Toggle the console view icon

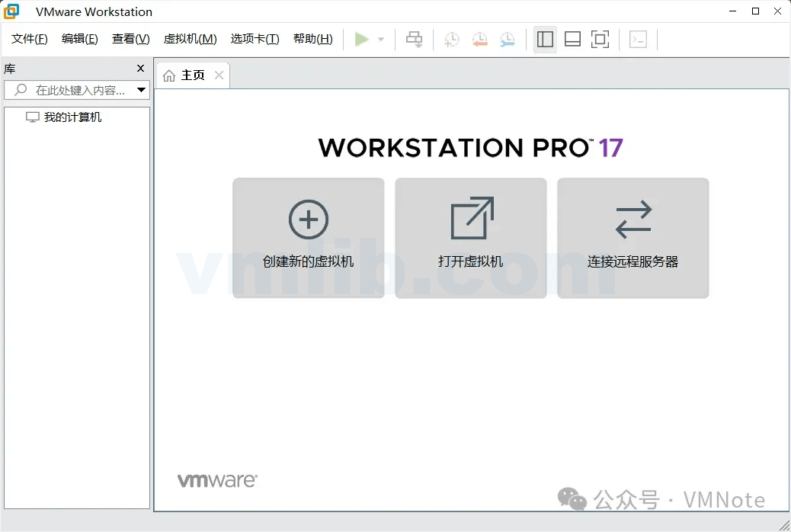coord(639,39)
